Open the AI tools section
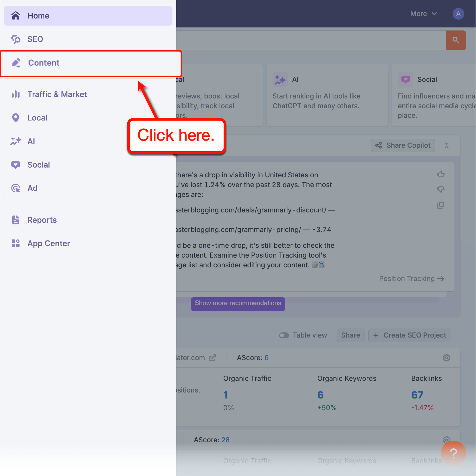The width and height of the screenshot is (476, 476). 16,141
